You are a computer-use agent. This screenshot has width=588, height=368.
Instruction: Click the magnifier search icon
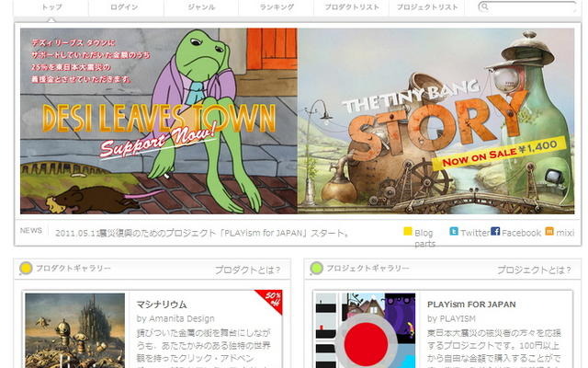484,6
